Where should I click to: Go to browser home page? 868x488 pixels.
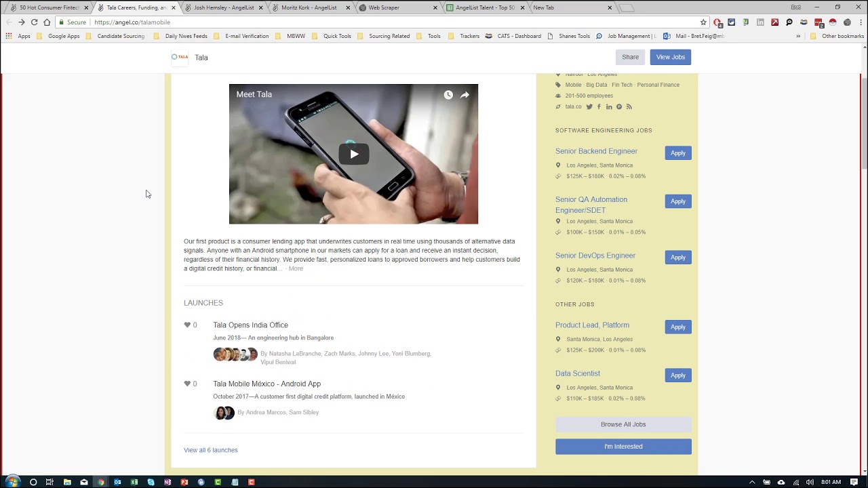click(x=47, y=22)
